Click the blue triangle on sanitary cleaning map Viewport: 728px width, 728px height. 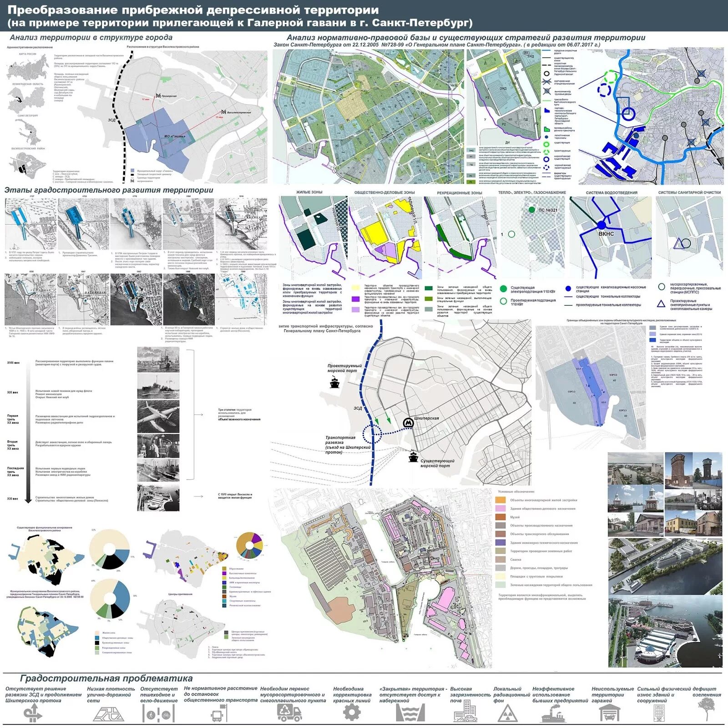point(678,244)
